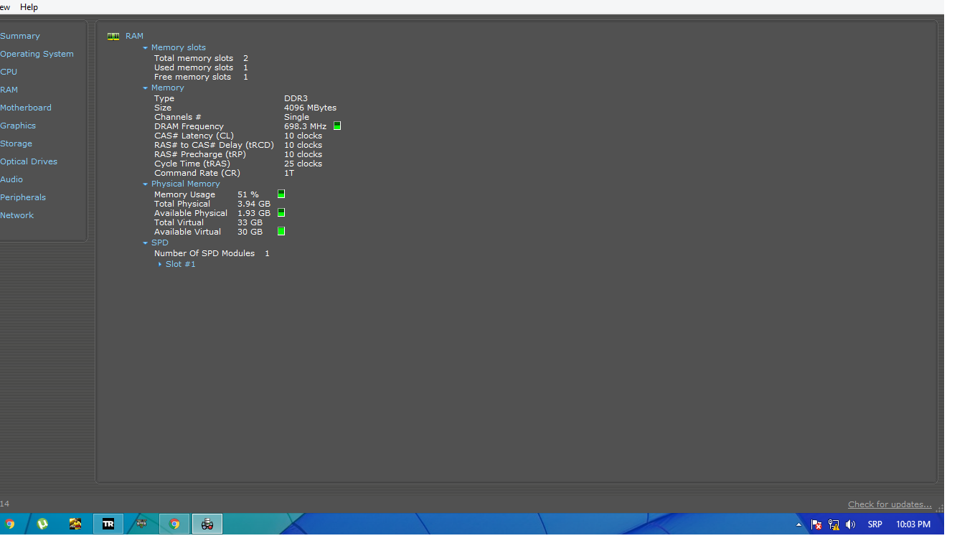Open the uTorrent taskbar icon
The height and width of the screenshot is (551, 980).
point(42,524)
